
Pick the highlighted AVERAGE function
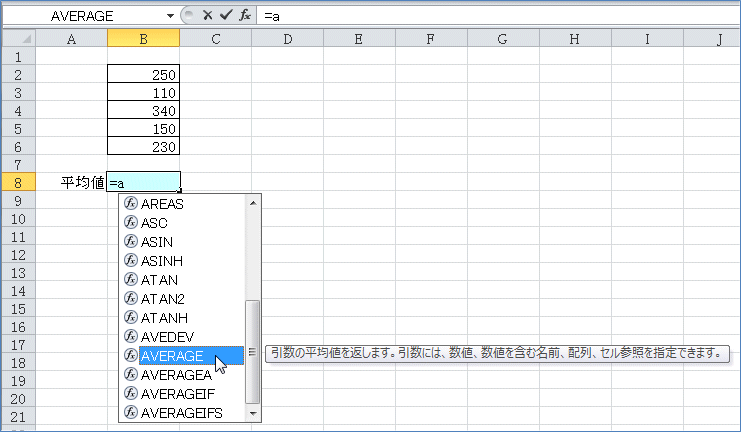191,355
